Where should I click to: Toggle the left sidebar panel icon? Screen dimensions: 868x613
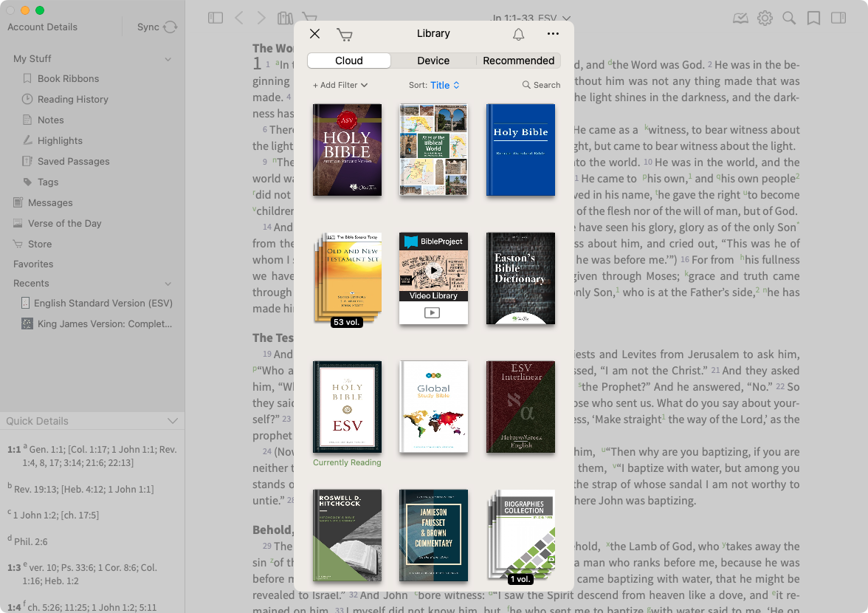click(x=216, y=18)
